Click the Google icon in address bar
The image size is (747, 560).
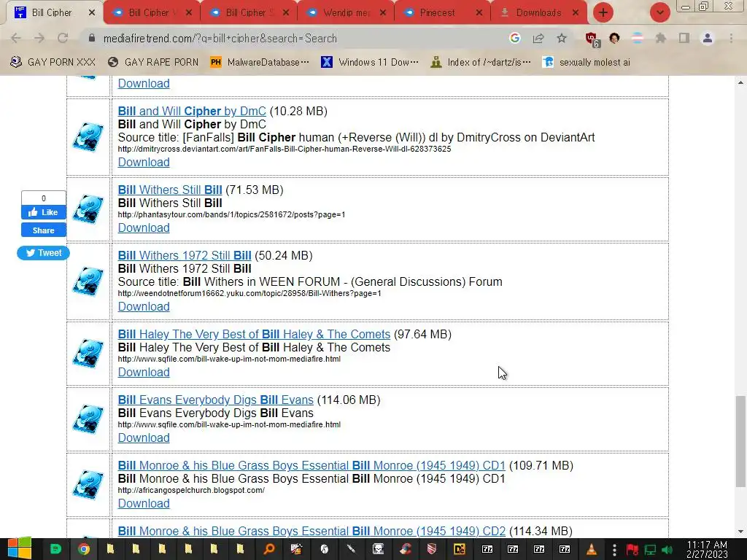514,38
